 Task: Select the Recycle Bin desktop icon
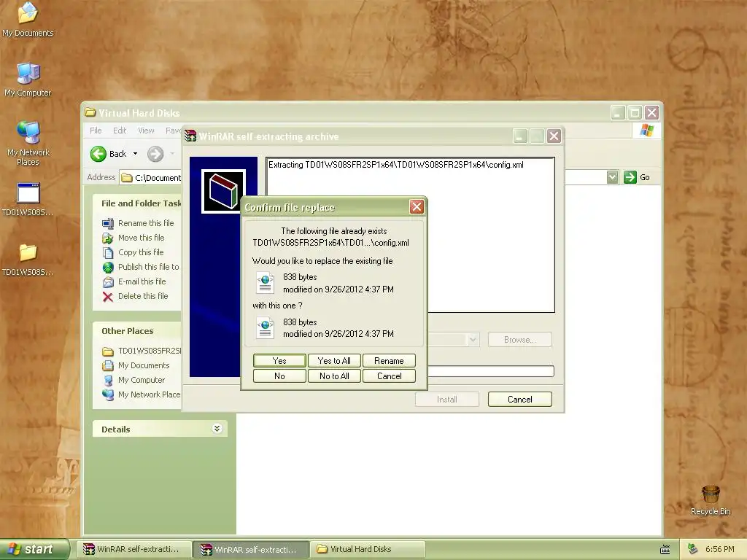[711, 500]
